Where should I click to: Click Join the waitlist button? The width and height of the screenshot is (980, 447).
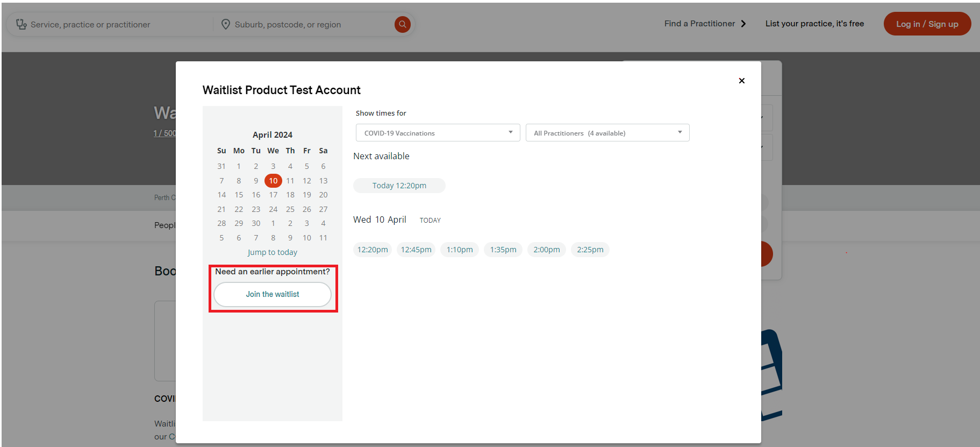click(273, 294)
